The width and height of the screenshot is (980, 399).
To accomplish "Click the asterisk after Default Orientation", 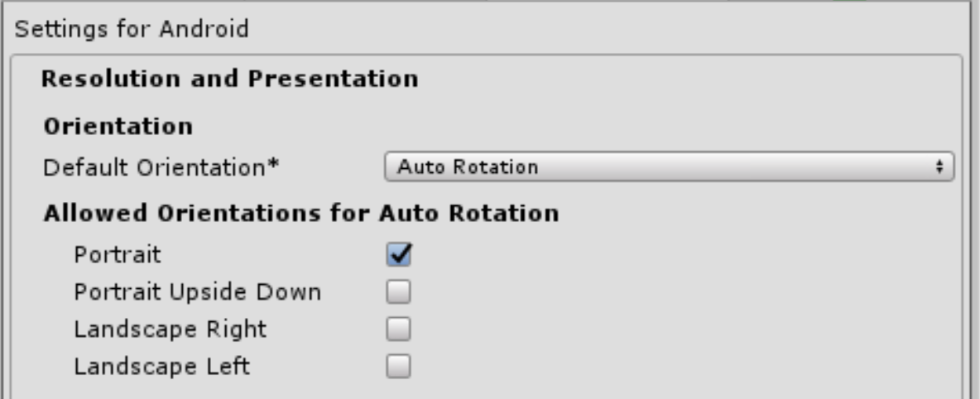I will click(x=273, y=166).
